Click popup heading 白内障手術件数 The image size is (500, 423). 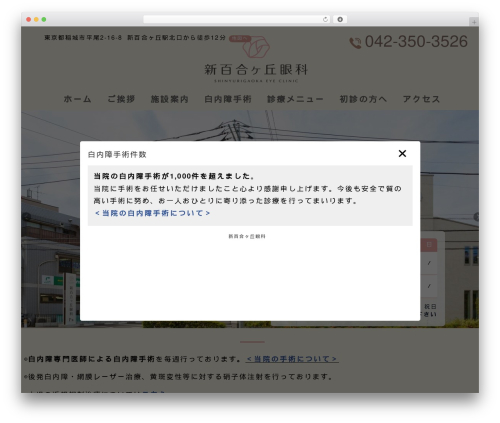[117, 154]
